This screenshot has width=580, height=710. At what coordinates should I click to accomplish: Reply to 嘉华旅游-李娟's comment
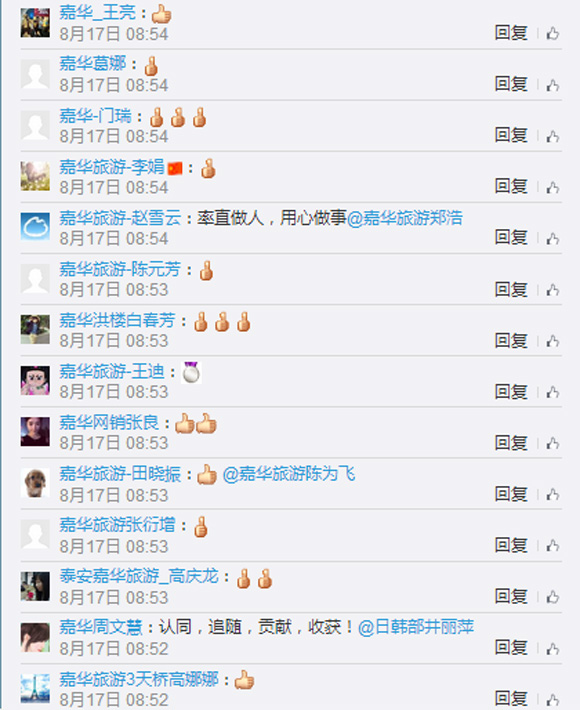511,186
